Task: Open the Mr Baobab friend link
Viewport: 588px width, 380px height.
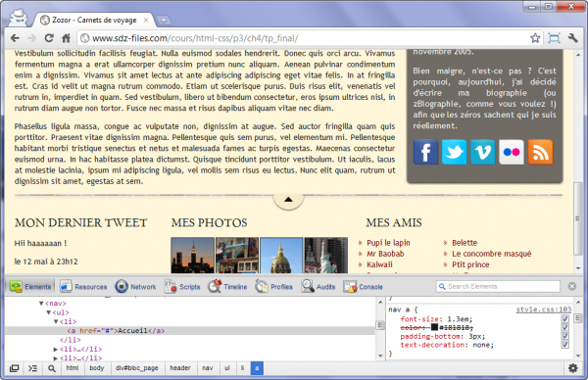Action: click(x=385, y=254)
